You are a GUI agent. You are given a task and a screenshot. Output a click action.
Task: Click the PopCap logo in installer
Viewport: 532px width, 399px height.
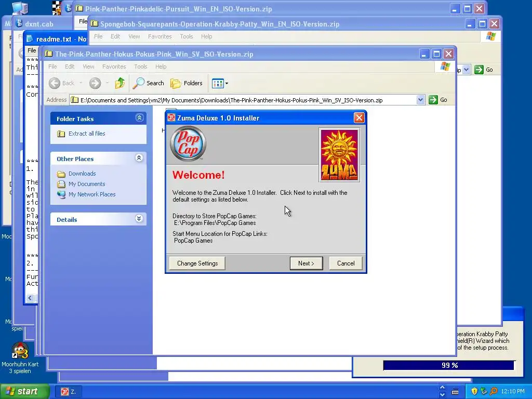[188, 144]
